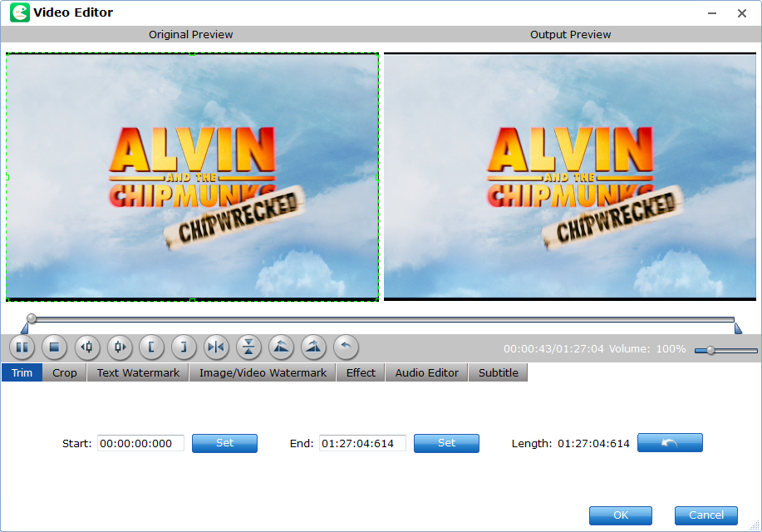Click the 00:00:43/01:27:04 time readout
The image size is (762, 532).
click(x=553, y=348)
